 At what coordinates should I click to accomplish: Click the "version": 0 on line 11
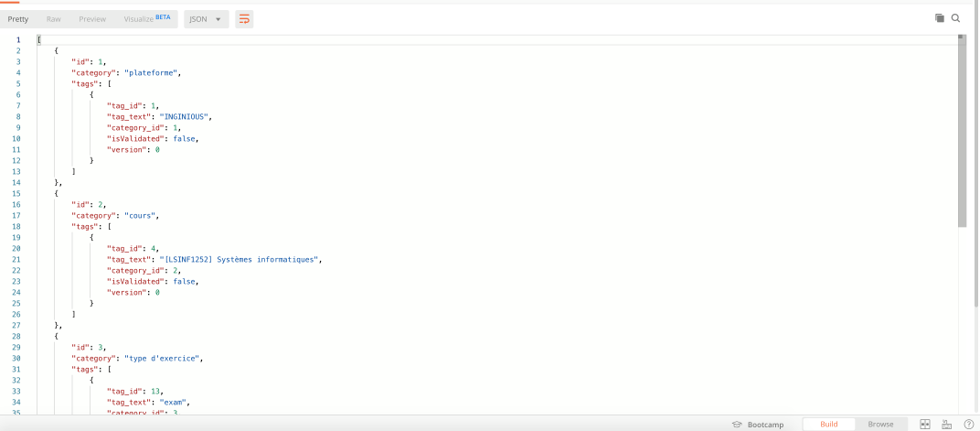133,149
